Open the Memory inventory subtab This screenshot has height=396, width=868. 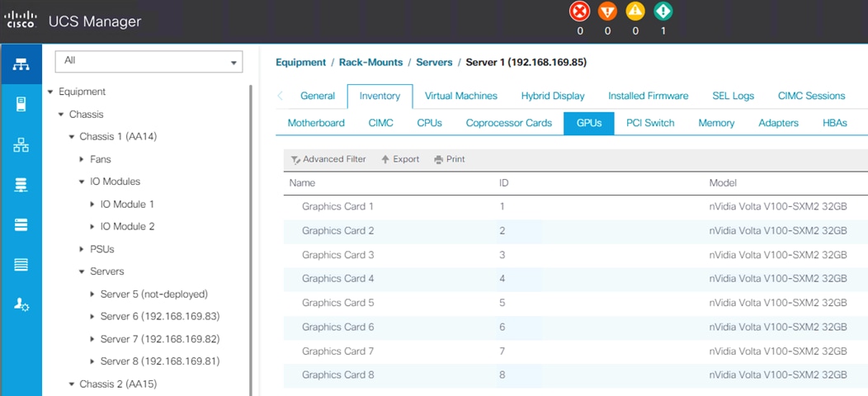[x=716, y=123]
